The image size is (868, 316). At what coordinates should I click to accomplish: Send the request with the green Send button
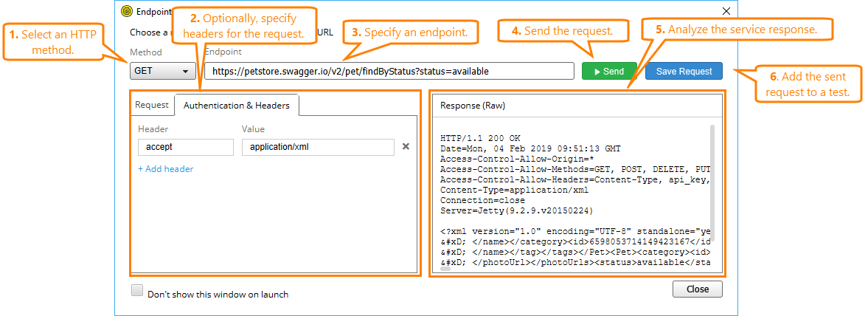(609, 72)
